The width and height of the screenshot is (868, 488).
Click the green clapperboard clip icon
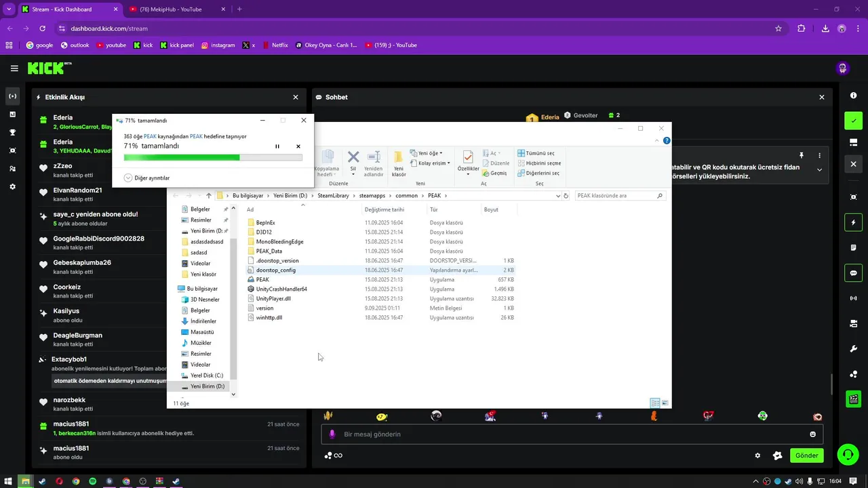click(x=854, y=399)
